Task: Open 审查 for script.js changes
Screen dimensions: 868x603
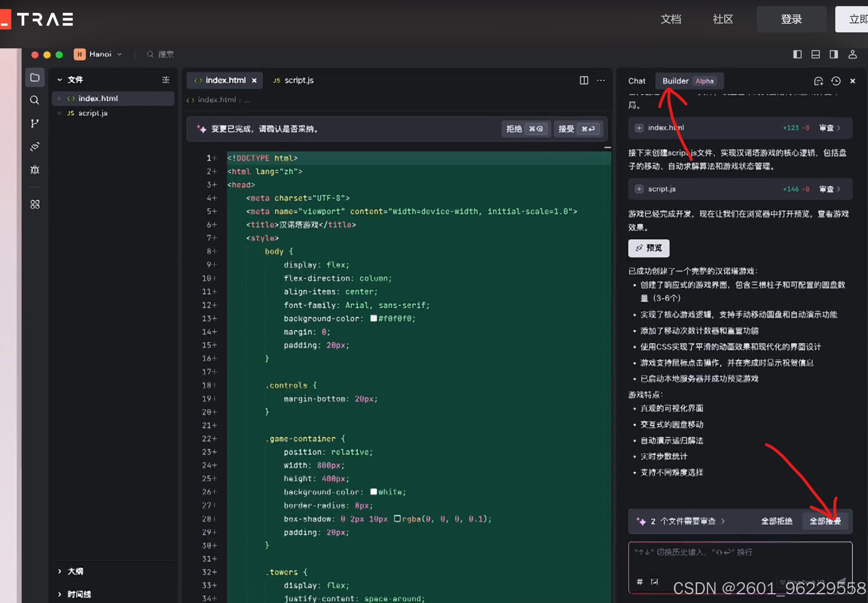Action: click(829, 189)
